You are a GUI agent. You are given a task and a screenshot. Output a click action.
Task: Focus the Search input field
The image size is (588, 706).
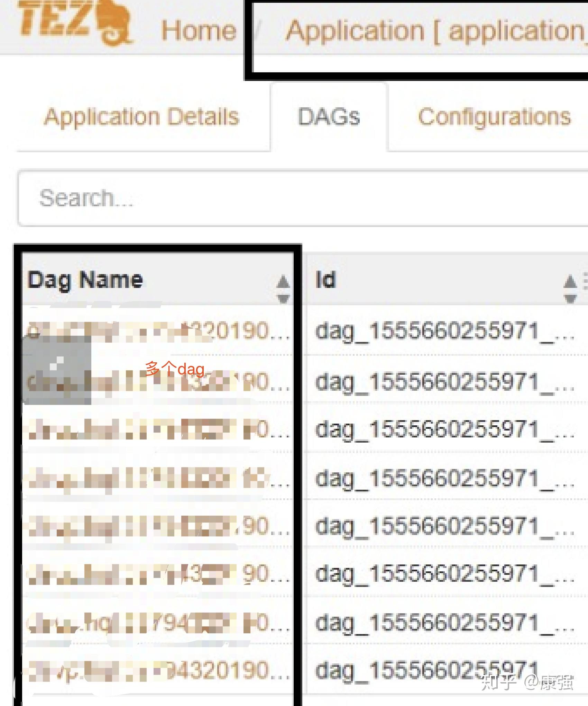tap(301, 198)
